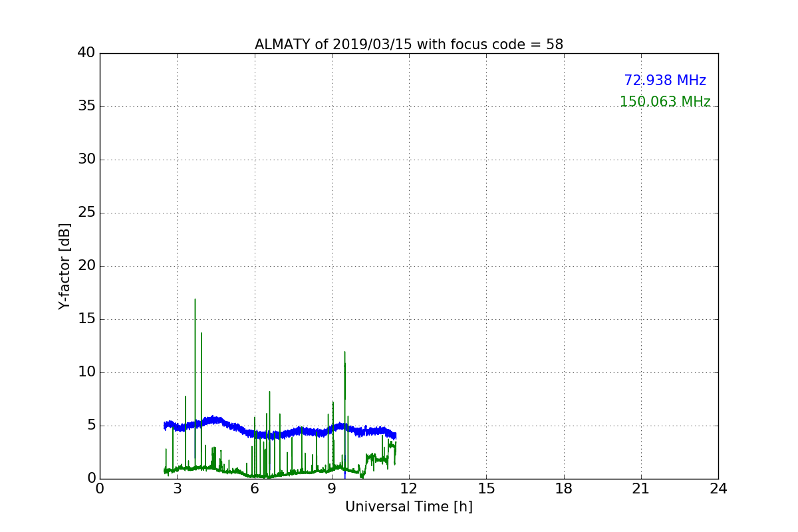This screenshot has height=532, width=798.
Task: Click the Y-factor [dB] axis label
Action: point(65,266)
